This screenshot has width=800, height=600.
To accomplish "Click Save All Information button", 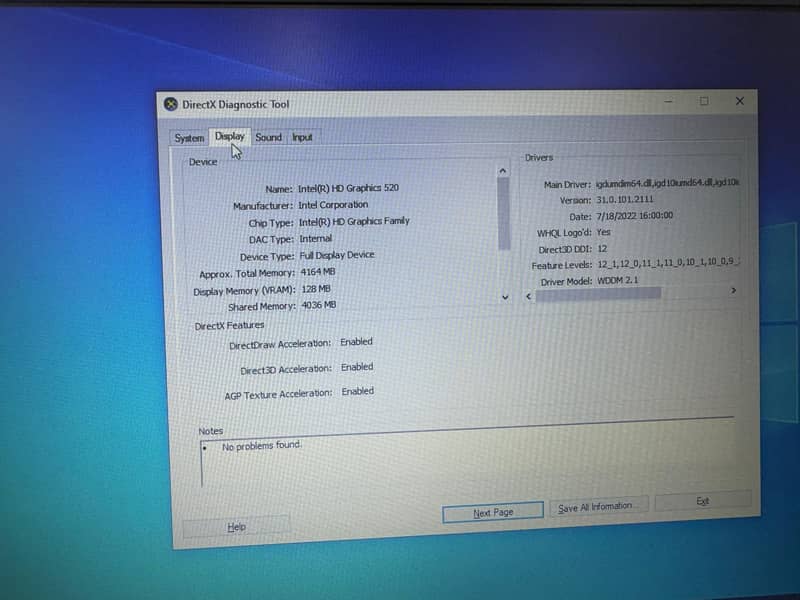I will tap(599, 507).
